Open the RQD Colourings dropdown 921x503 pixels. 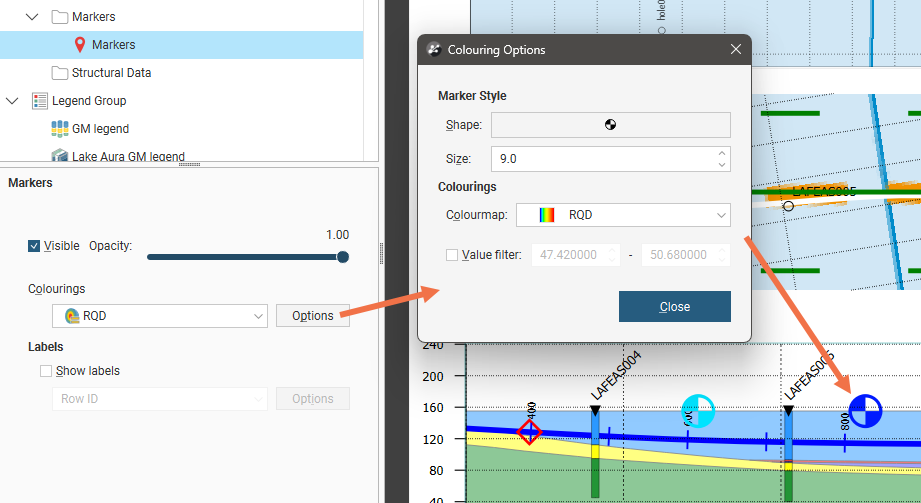[159, 316]
